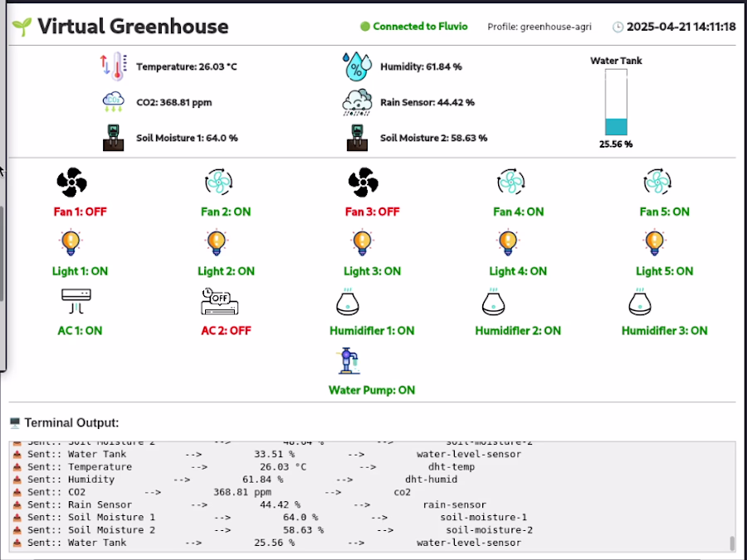Click the Rain Sensor: 44.42 % reading
This screenshot has width=747, height=560.
(427, 102)
